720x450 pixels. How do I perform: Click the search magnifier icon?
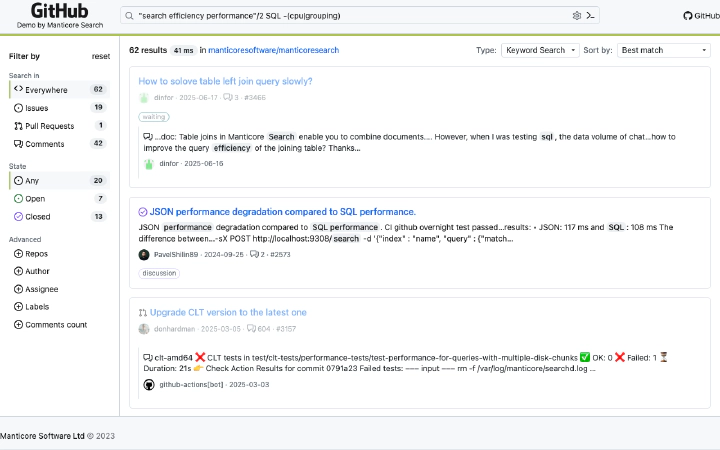pyautogui.click(x=129, y=16)
